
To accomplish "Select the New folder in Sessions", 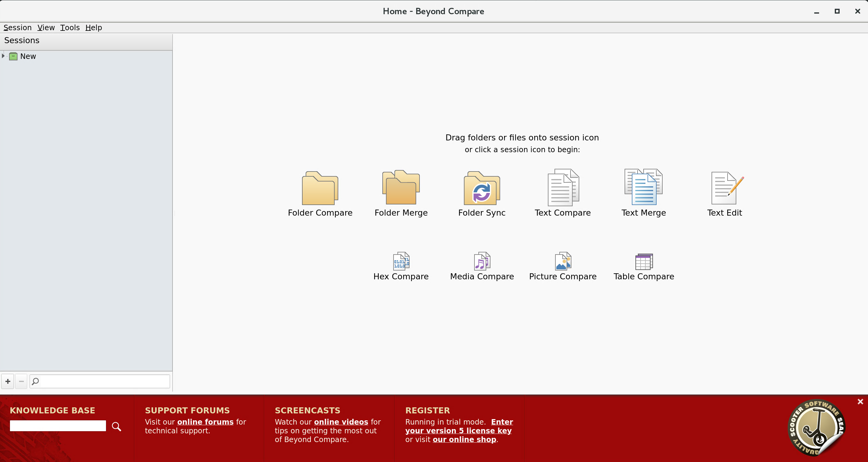I will coord(27,56).
